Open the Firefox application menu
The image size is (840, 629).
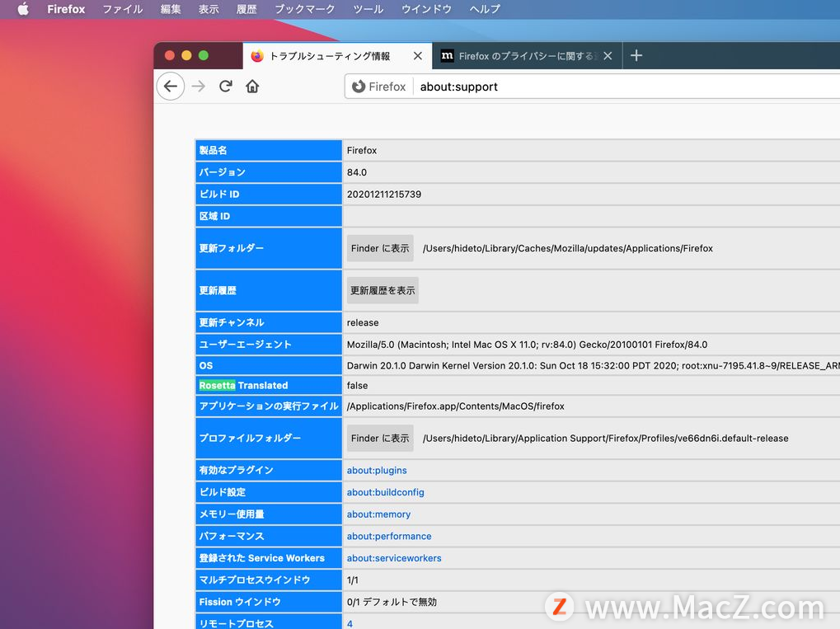pyautogui.click(x=66, y=9)
